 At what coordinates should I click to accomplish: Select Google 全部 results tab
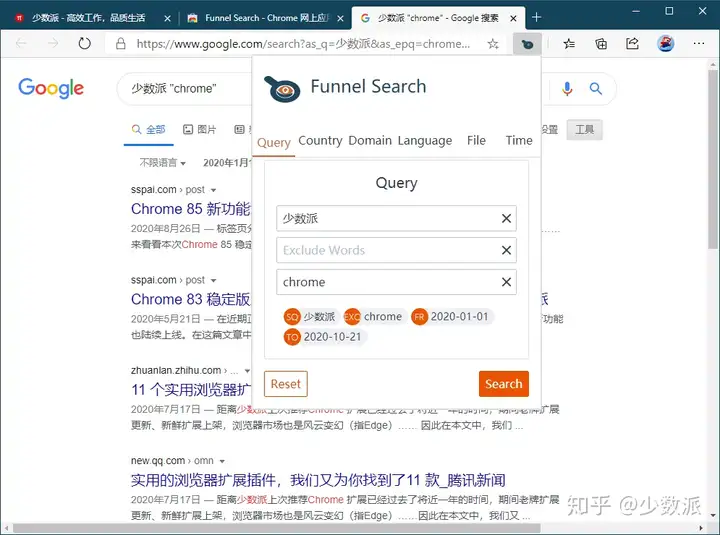click(x=148, y=130)
